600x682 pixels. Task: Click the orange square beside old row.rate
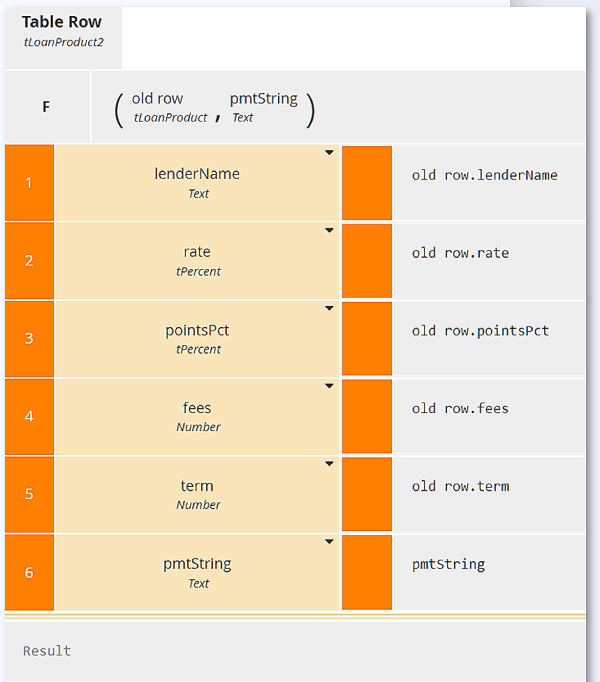coord(366,260)
